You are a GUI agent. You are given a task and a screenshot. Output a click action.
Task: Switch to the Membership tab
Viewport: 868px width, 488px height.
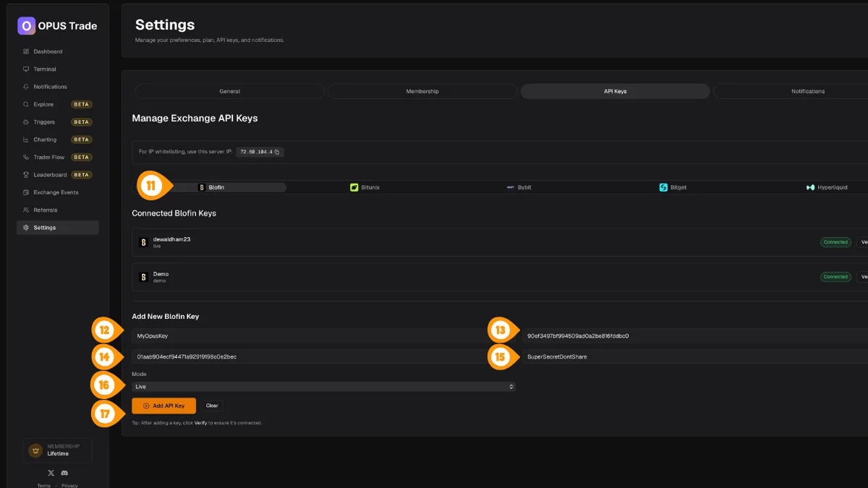(x=422, y=91)
